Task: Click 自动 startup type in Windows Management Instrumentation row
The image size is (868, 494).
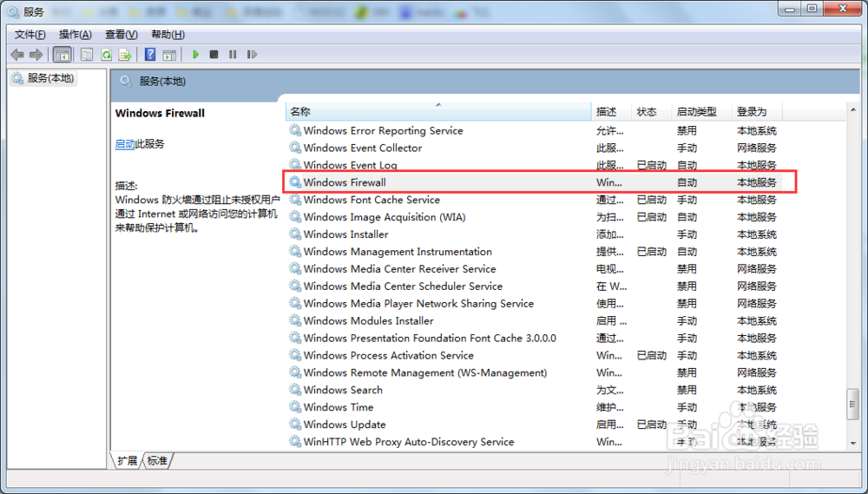Action: point(687,252)
